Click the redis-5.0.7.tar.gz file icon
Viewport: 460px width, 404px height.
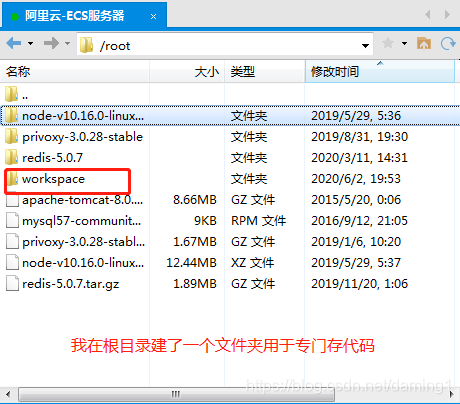pos(12,284)
